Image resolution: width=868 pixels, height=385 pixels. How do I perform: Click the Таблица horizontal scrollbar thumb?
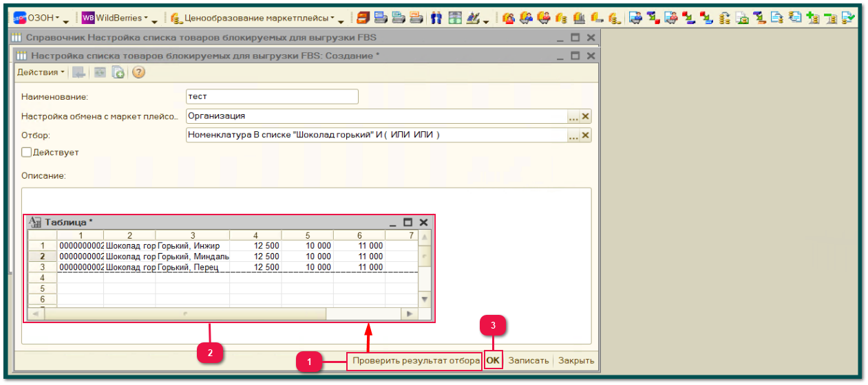(184, 313)
